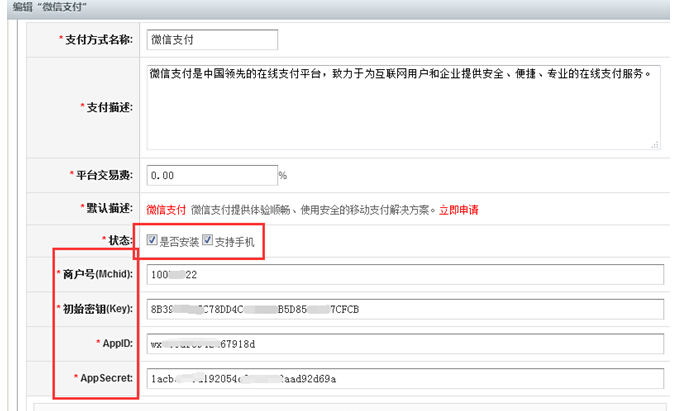Toggle the 是否安装 checkbox
Screen dimensions: 677x411
152,241
